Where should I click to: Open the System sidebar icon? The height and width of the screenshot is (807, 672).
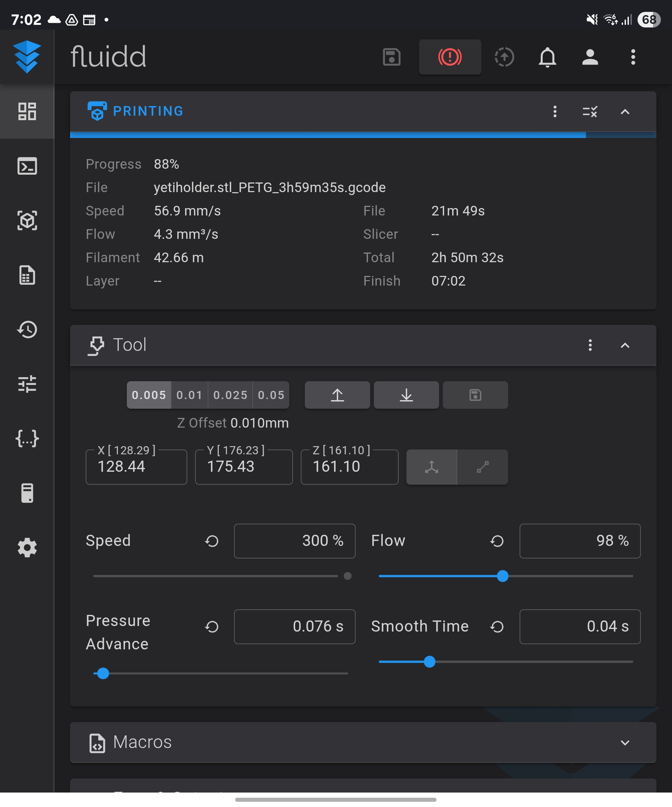click(x=27, y=493)
